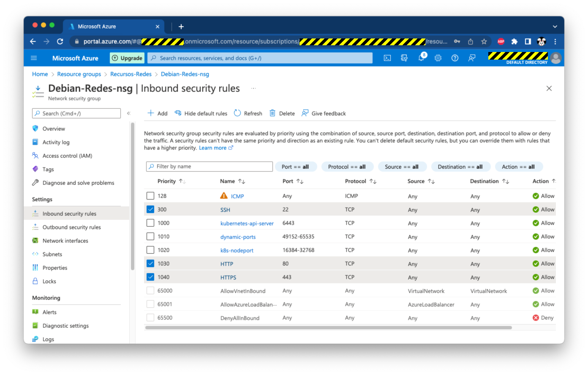The width and height of the screenshot is (588, 375).
Task: Open the portal hamburger menu
Action: (x=34, y=58)
